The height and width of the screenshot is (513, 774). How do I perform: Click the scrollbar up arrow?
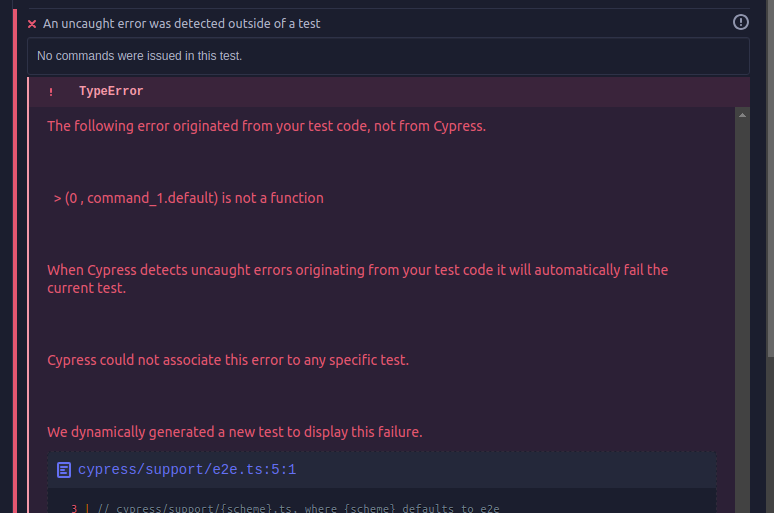(742, 115)
